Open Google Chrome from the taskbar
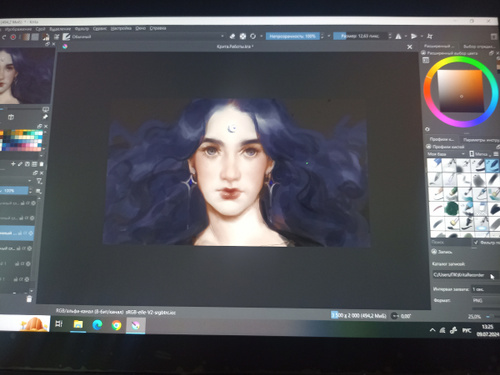This screenshot has height=375, width=500. (x=116, y=325)
